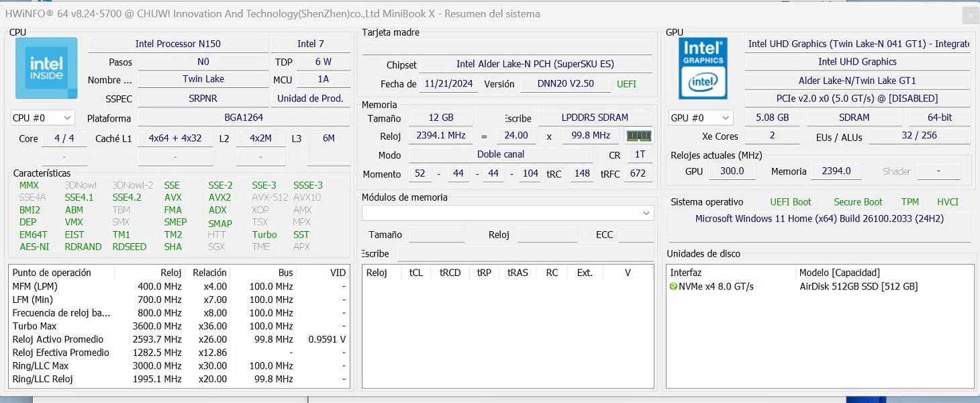Click the CR 1T value
The image size is (980, 403).
click(x=639, y=154)
